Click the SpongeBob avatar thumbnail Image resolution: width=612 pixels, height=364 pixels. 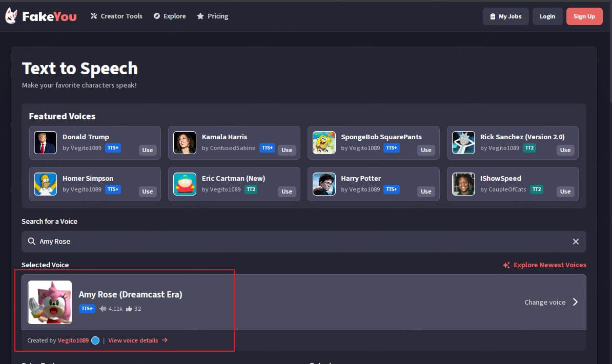324,143
